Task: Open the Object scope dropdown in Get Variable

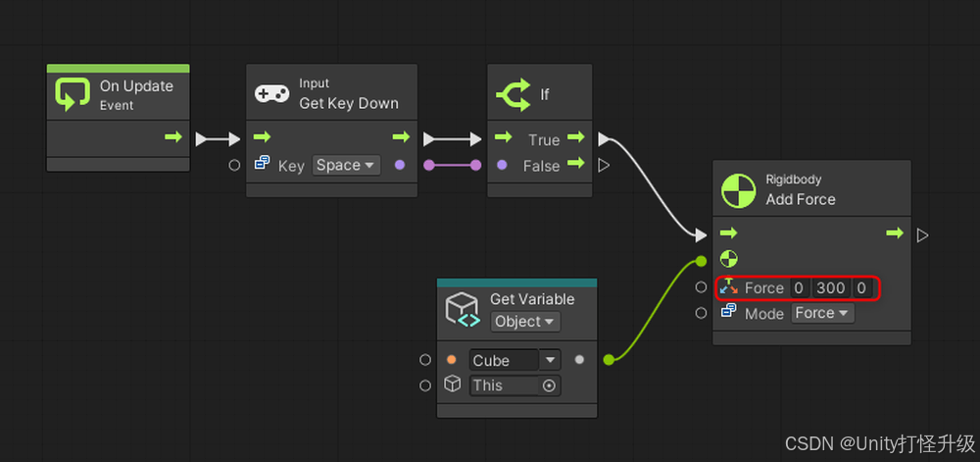Action: point(525,322)
